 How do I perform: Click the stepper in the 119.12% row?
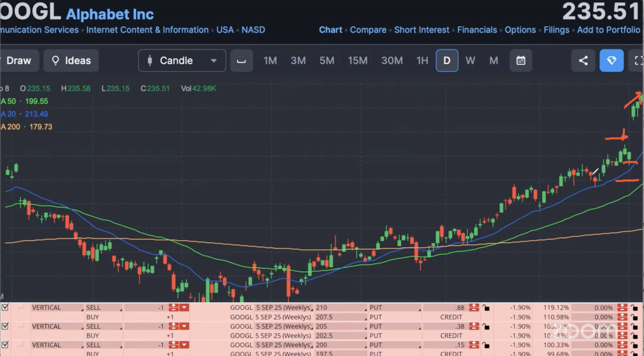[x=622, y=308]
